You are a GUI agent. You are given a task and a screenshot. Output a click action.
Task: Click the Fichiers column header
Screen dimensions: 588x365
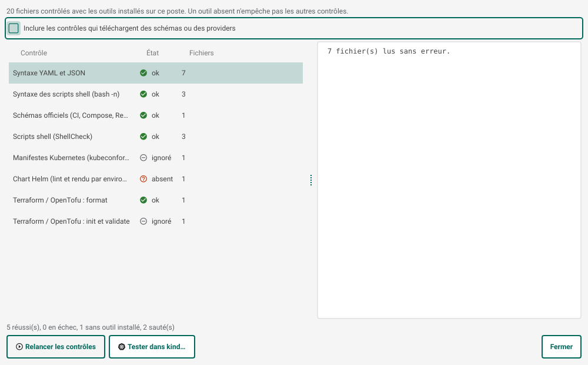coord(201,53)
